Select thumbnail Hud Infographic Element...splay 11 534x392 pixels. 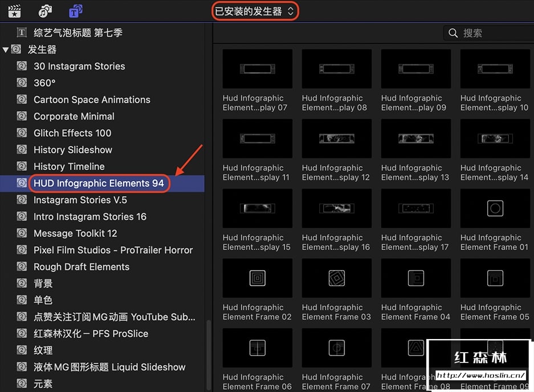point(258,138)
